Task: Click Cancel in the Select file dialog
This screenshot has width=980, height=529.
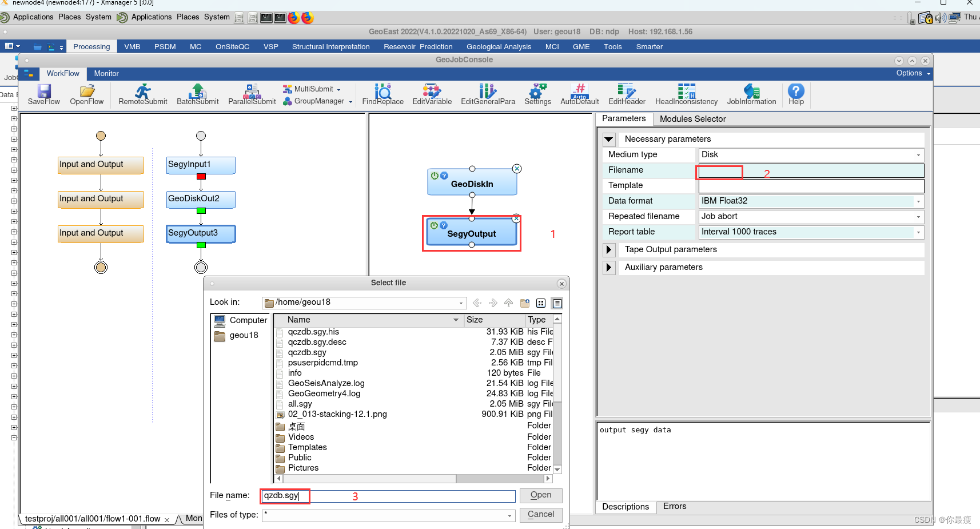Action: (541, 515)
